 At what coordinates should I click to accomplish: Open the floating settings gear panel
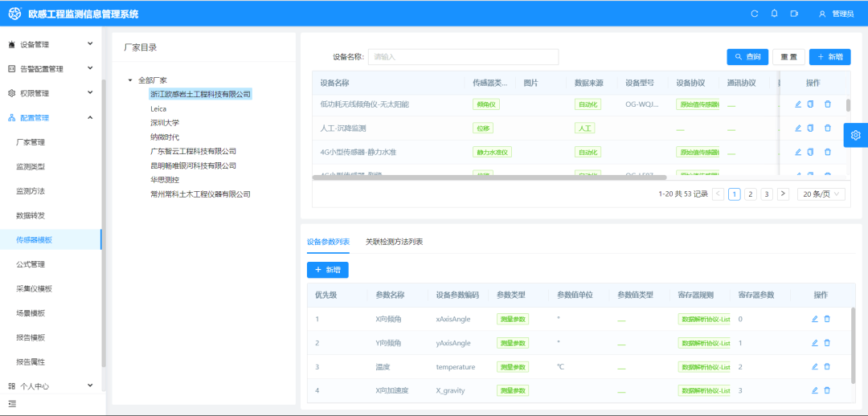pyautogui.click(x=856, y=135)
